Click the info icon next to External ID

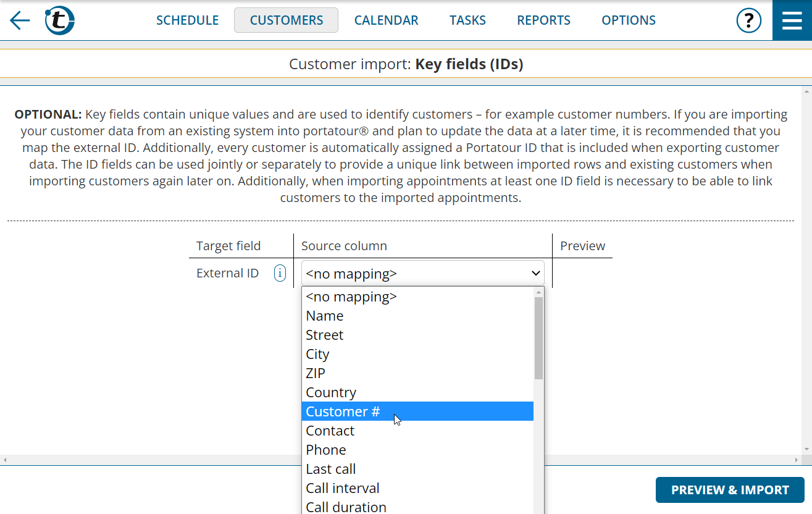click(280, 272)
